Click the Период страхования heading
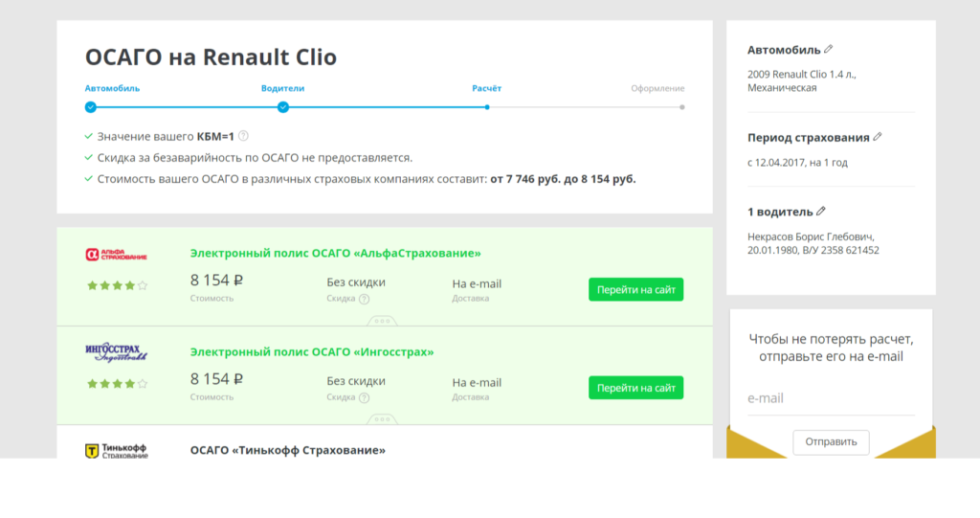The image size is (980, 518). tap(808, 138)
